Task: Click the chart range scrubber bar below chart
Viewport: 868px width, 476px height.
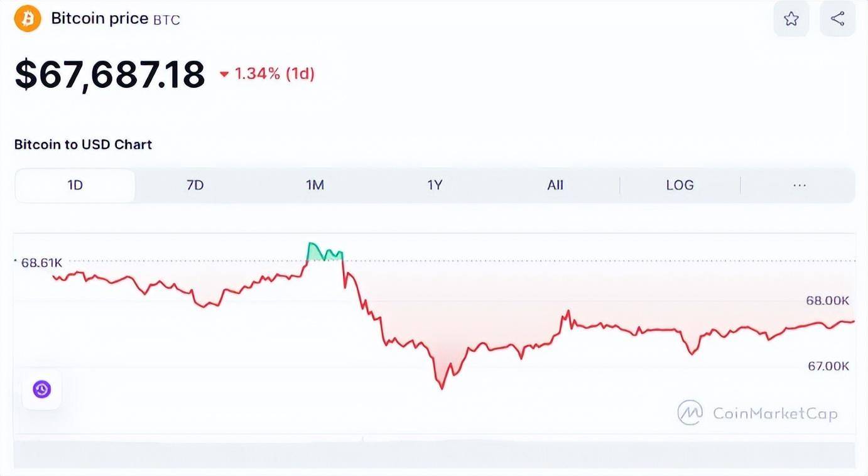Action: point(434,455)
